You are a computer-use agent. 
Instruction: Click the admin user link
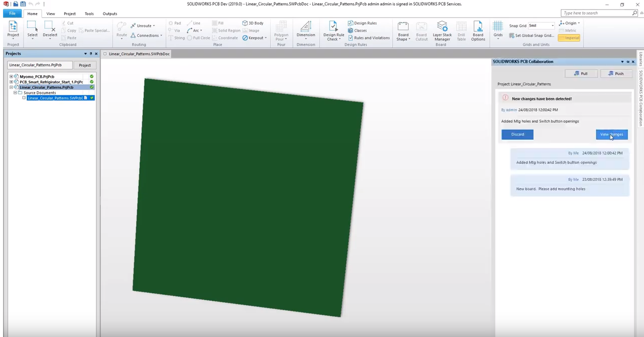pos(511,109)
